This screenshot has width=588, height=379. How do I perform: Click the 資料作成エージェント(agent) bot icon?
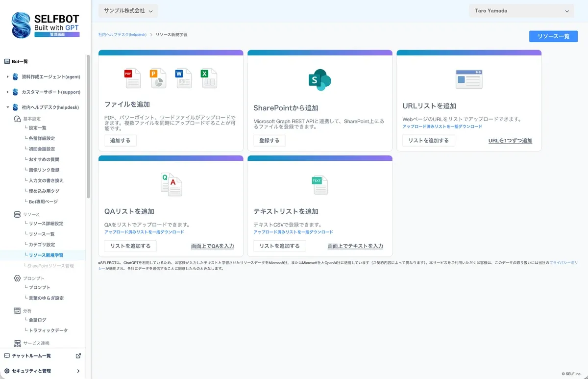pos(16,77)
